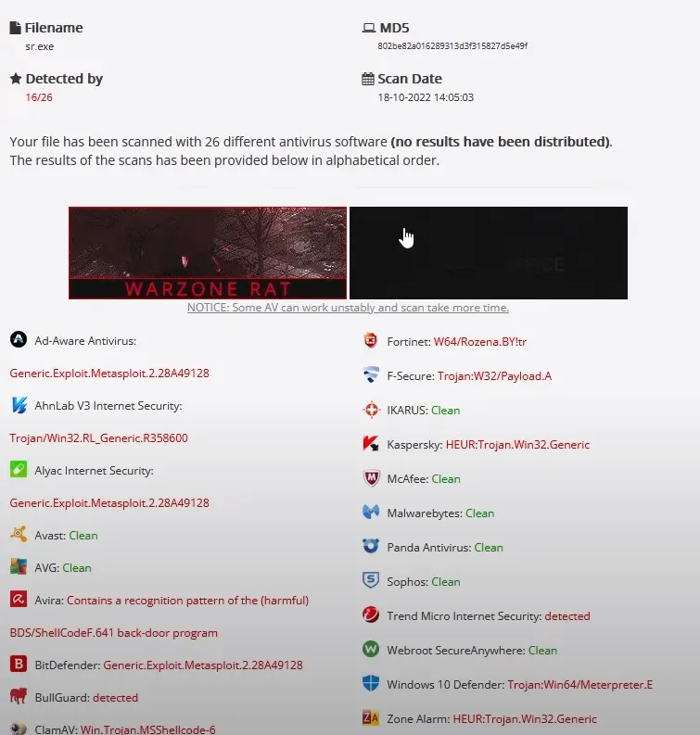Click the Malwarebytes logo icon

tap(371, 512)
